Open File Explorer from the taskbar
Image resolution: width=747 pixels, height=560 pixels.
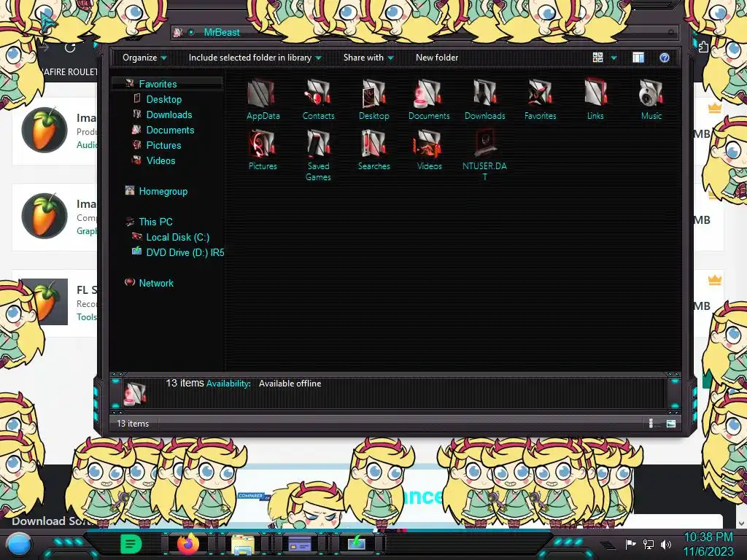[x=242, y=544]
